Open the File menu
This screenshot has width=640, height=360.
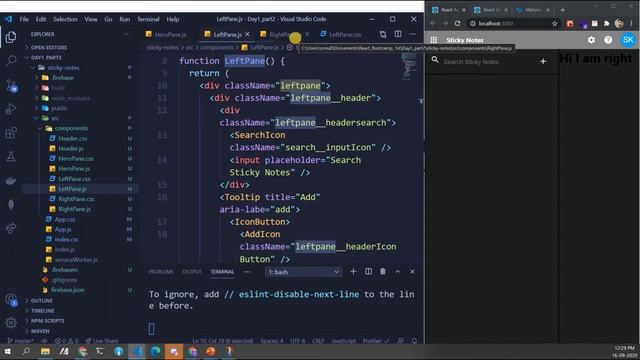tap(24, 19)
